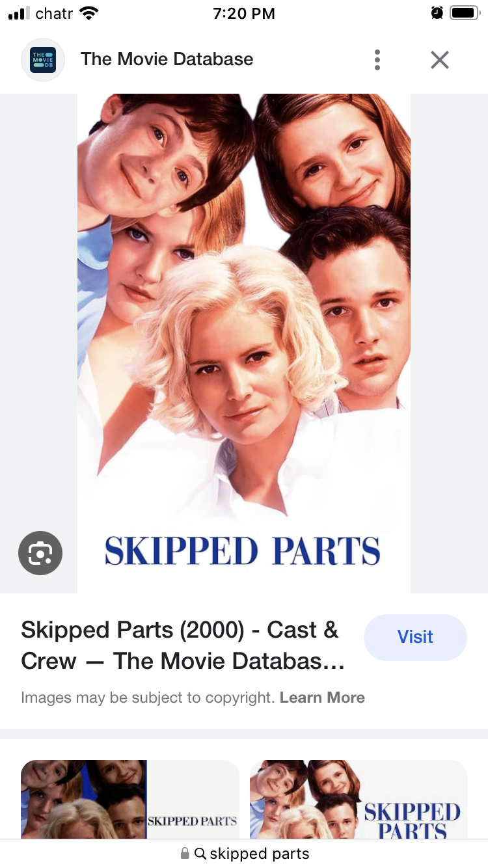
Task: Tap the battery indicator in the status bar
Action: click(x=465, y=13)
